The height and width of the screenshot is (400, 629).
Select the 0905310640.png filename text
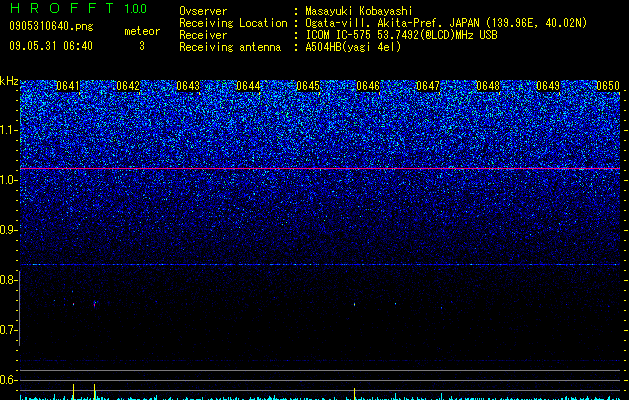click(x=51, y=26)
